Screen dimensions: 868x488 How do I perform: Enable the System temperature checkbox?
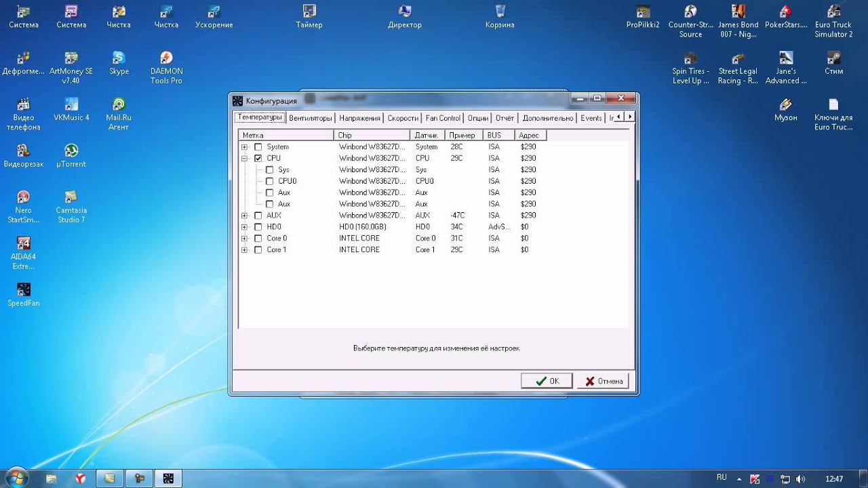[x=258, y=146]
